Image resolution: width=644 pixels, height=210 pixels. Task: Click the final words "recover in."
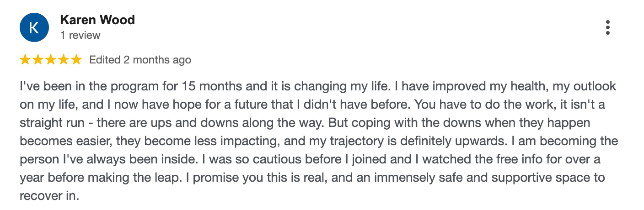click(x=49, y=196)
